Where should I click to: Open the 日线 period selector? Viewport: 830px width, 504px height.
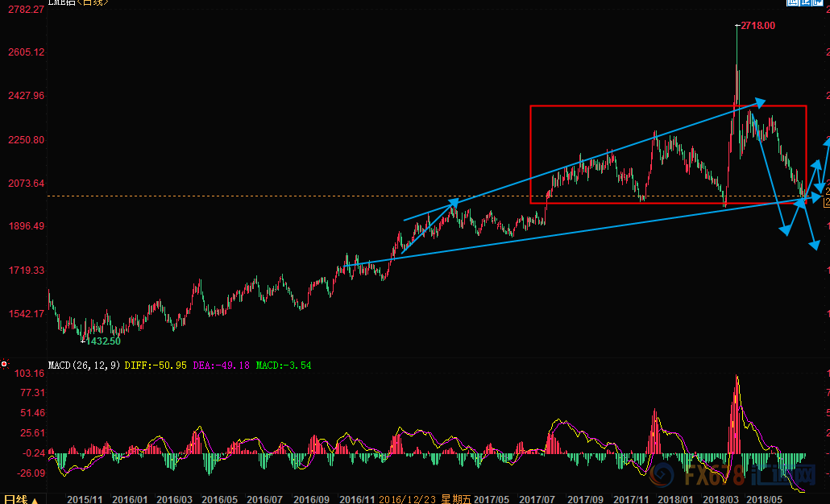(x=21, y=499)
